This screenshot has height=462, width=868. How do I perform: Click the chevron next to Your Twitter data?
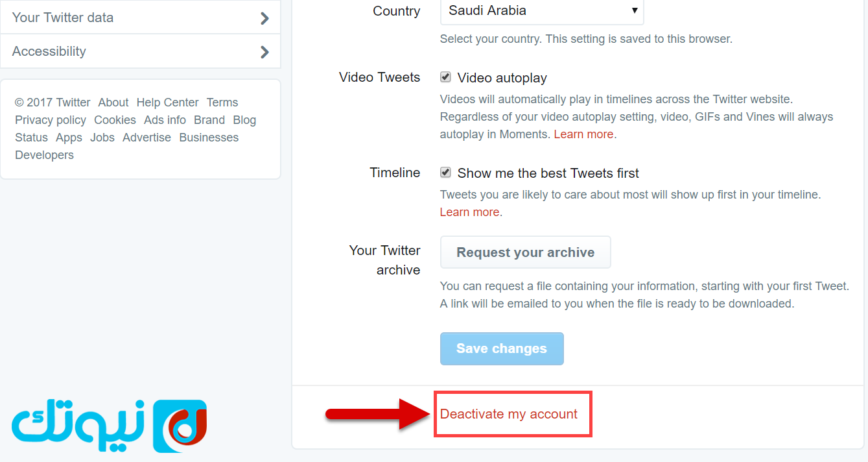coord(264,18)
